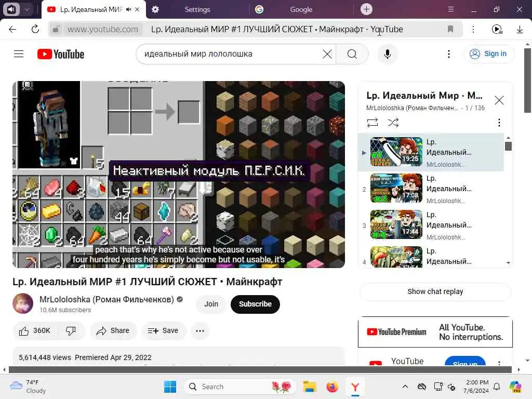Open MrLololoshka (Роман Фильченков) channel name link
Screen dimensions: 532x399
107,300
